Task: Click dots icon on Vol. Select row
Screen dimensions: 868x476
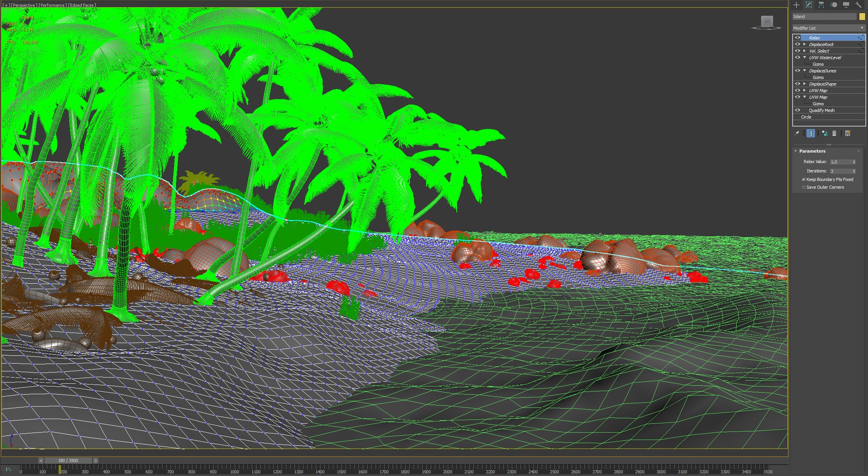Action: 860,51
